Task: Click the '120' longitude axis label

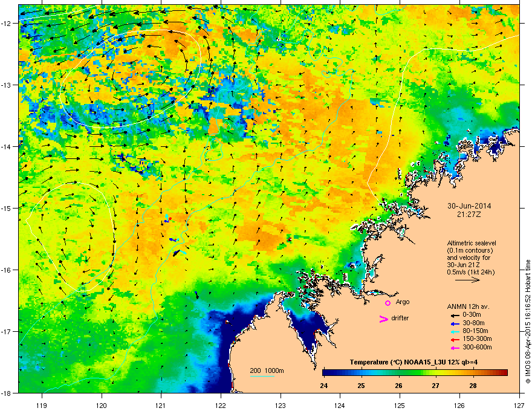Action: (102, 405)
